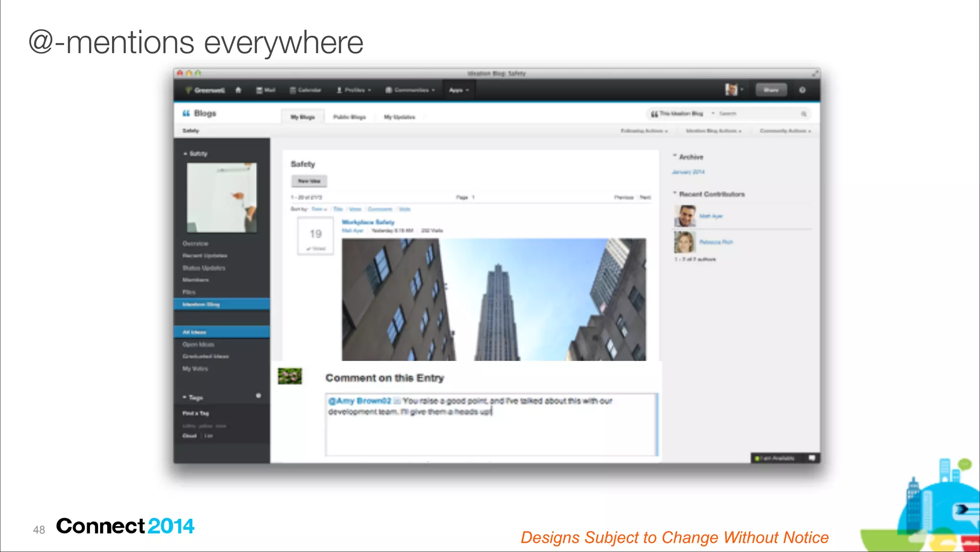
Task: Open Status Updates in sidebar
Action: point(204,268)
